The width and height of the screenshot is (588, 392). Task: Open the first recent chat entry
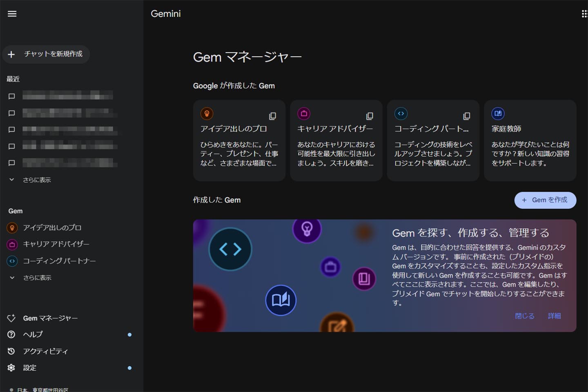(67, 96)
